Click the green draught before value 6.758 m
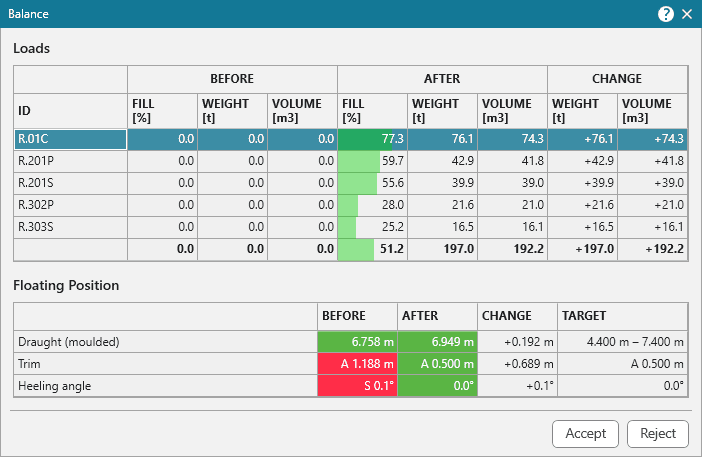Viewport: 702px width, 457px height. point(357,342)
